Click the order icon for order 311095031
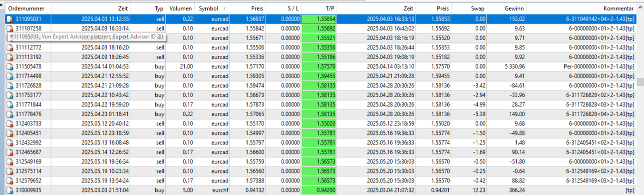 9,19
